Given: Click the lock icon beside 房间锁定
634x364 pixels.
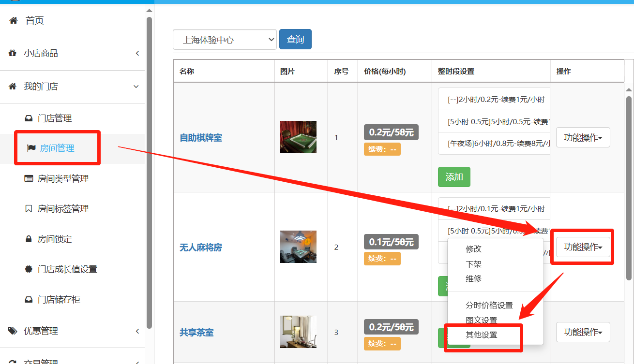Looking at the screenshot, I should (29, 239).
